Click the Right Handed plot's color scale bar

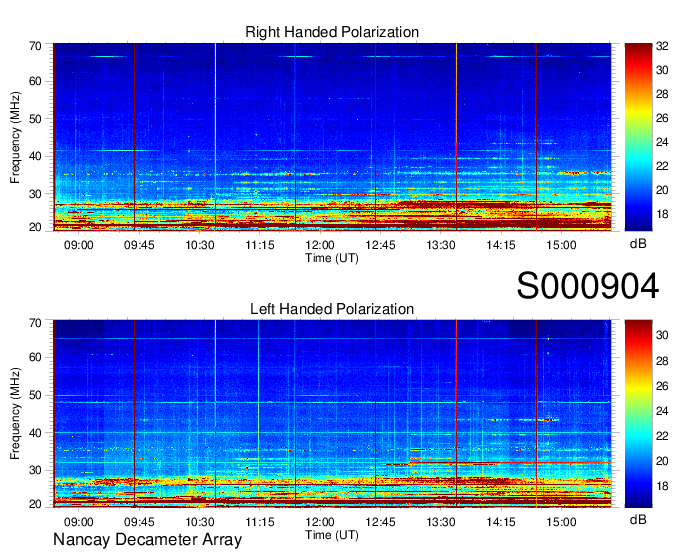(x=638, y=137)
